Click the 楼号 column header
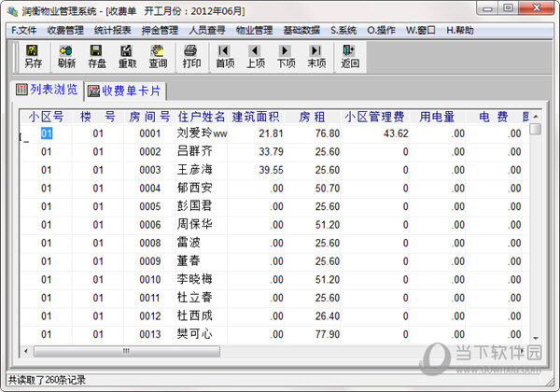Viewport: 560px width, 392px height. coord(98,117)
